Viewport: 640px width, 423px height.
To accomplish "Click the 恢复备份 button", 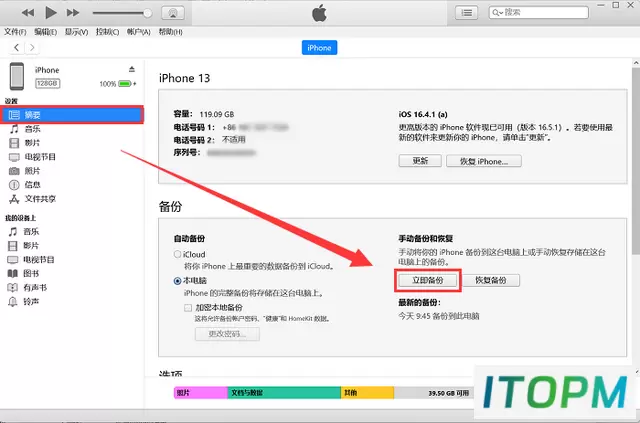I will (x=491, y=280).
